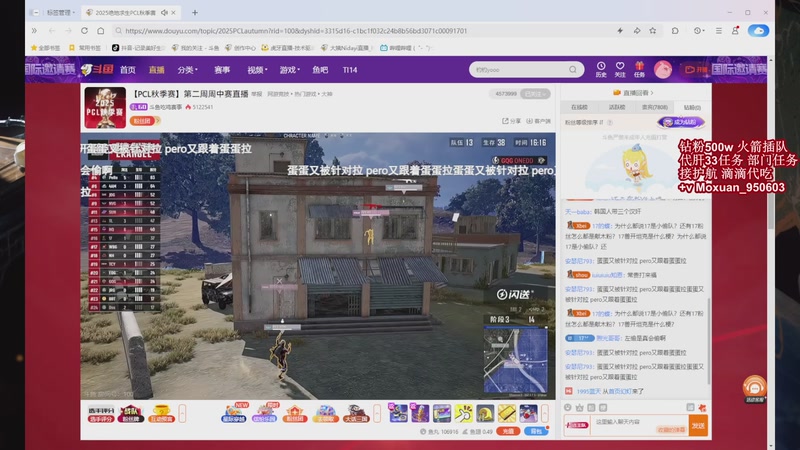800x450 pixels.
Task: Click the 充值 recharge button
Action: pyautogui.click(x=508, y=431)
